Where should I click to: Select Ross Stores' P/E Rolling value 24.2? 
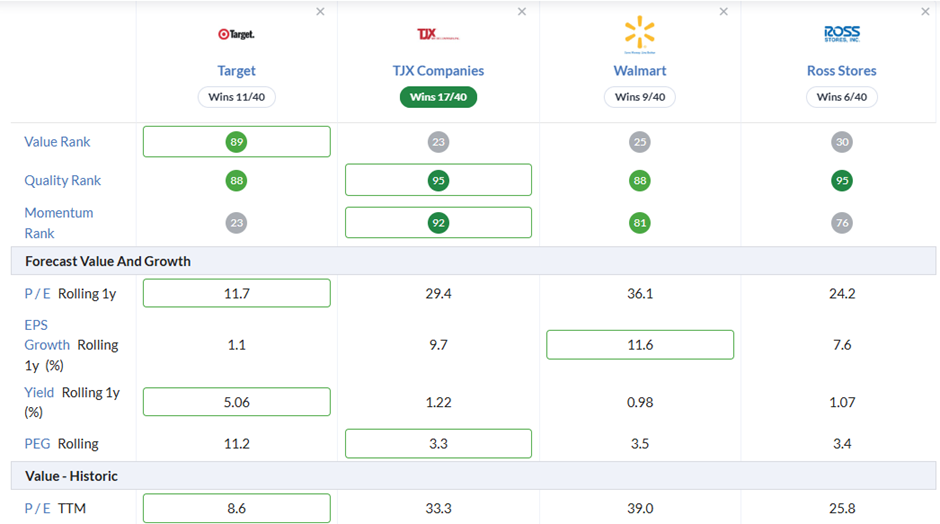click(842, 294)
